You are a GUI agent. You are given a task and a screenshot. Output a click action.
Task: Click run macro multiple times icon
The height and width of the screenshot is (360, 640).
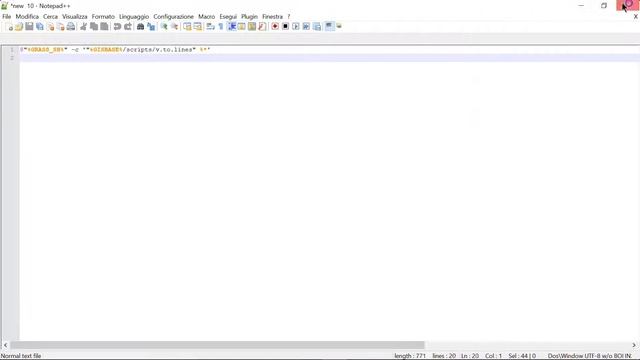[x=306, y=27]
